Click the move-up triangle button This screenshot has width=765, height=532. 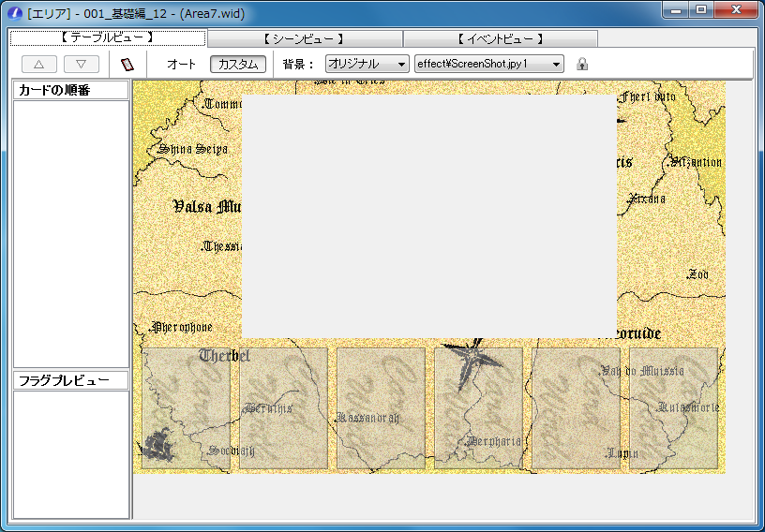pyautogui.click(x=39, y=64)
